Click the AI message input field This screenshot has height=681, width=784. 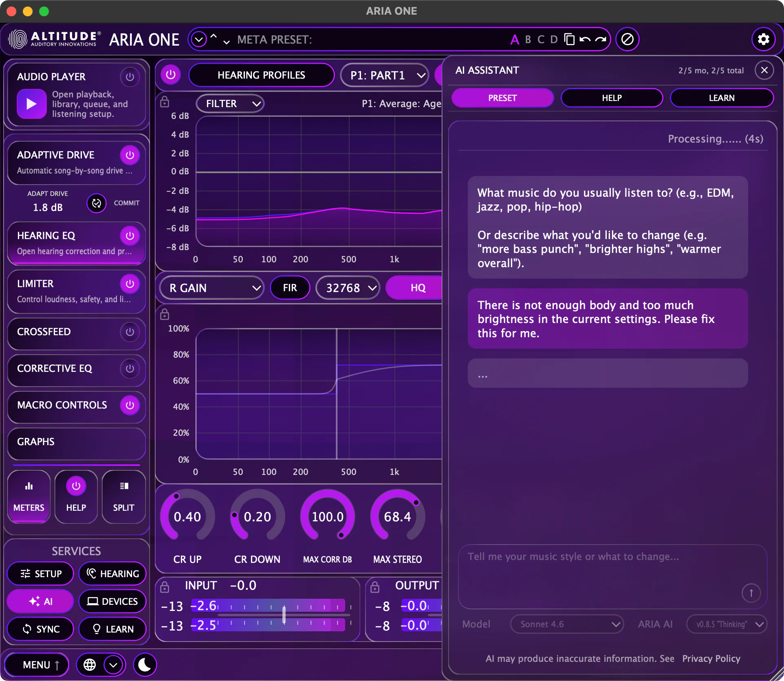tap(612, 576)
